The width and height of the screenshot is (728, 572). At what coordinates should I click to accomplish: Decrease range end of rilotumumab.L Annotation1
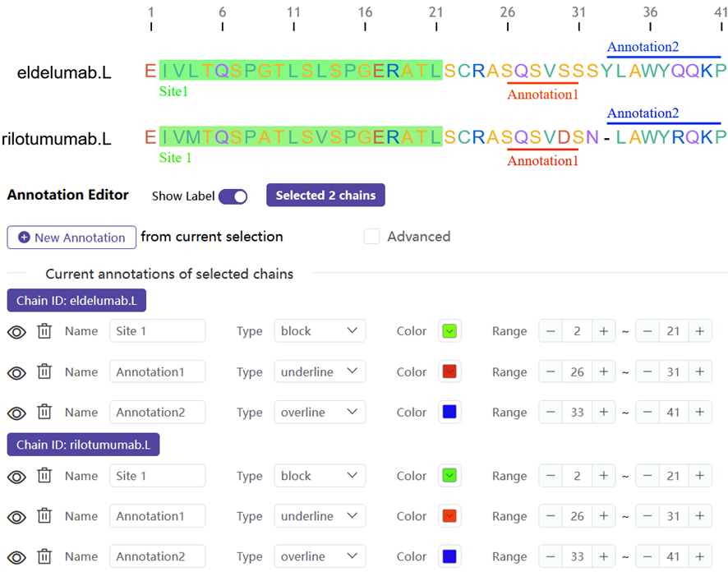pos(647,516)
